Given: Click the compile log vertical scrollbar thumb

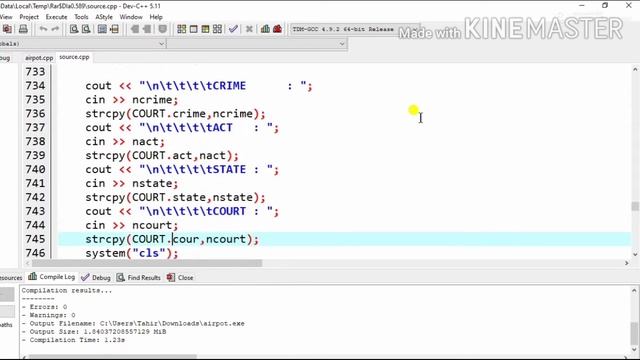Looking at the screenshot, I should pos(634,333).
